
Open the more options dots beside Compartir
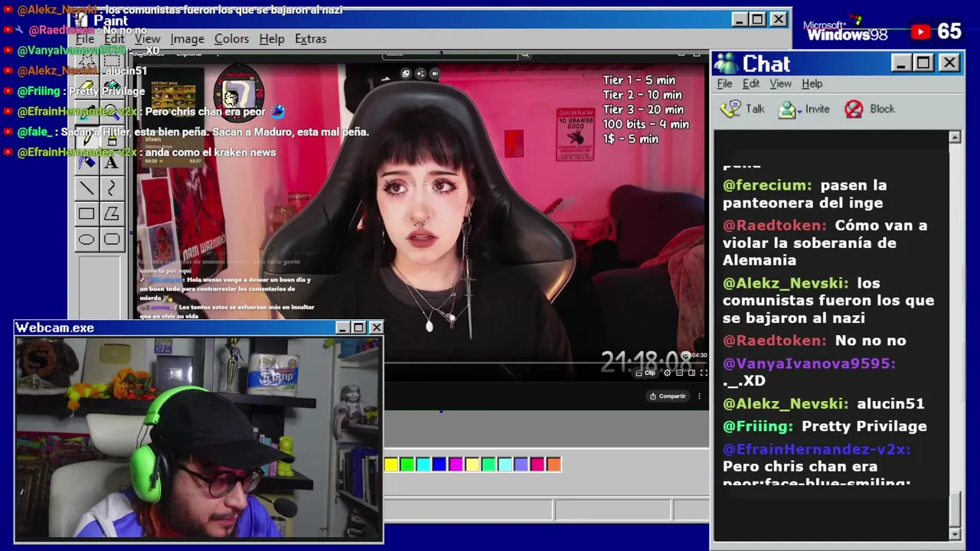(x=699, y=396)
